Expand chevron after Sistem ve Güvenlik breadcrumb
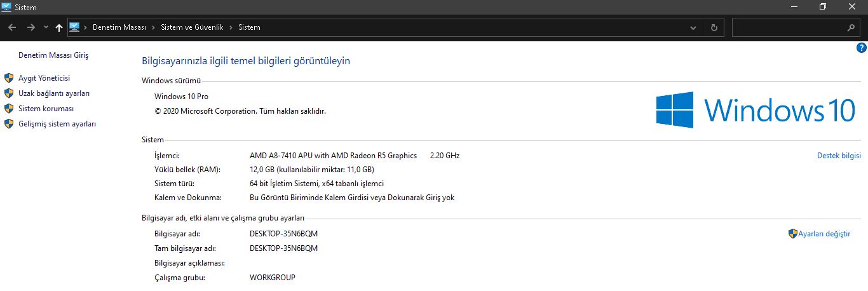The width and height of the screenshot is (868, 291). point(231,27)
